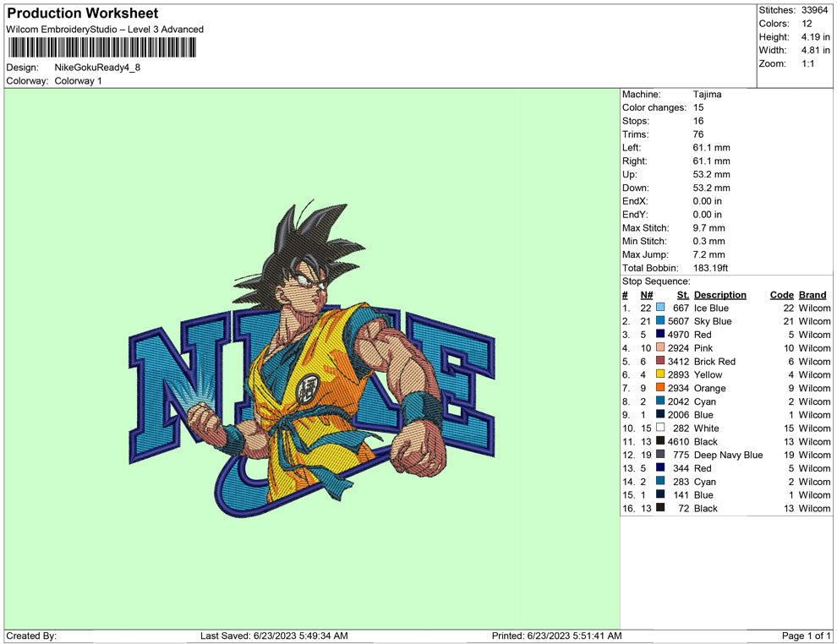Click the Ice Blue color swatch
The image size is (837, 644).
[x=660, y=308]
